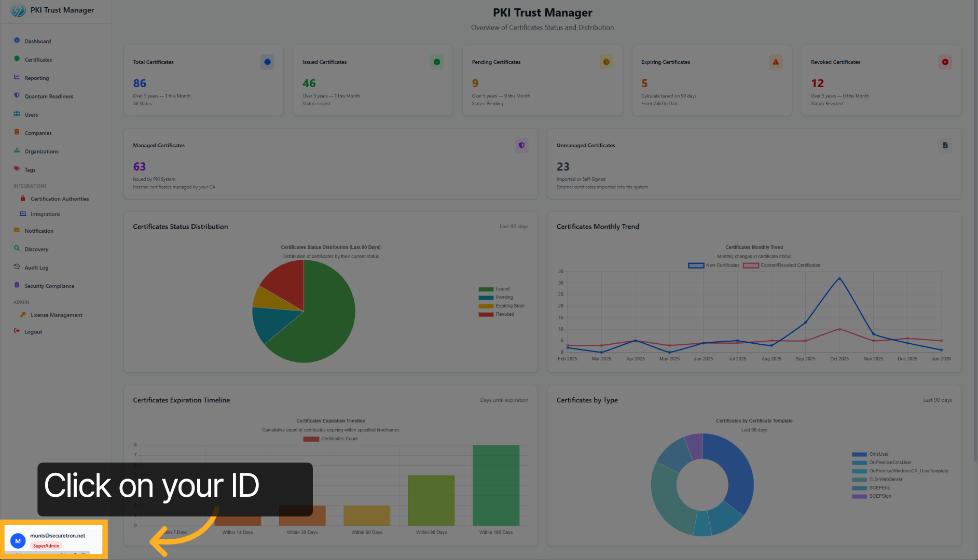Open Quantum Readiness from the sidebar
978x560 pixels.
coord(49,96)
